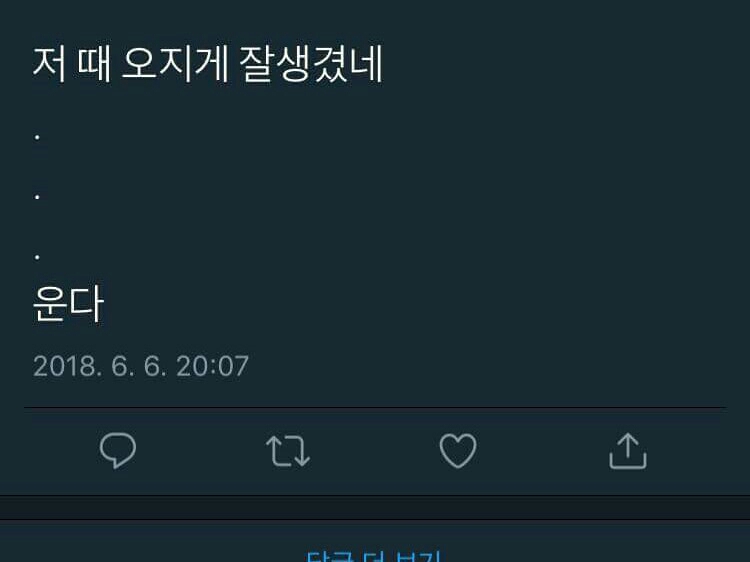Open the share tray icon

click(628, 451)
